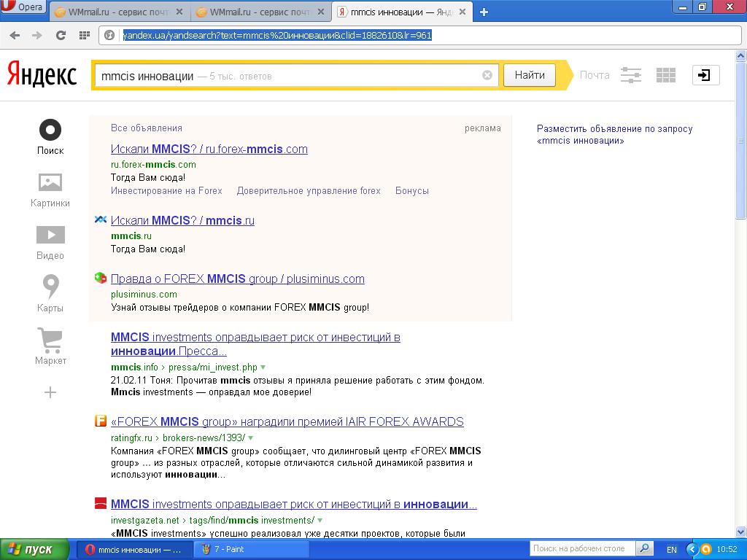The image size is (747, 560).
Task: Open ad link Искали MMCIS? / mmcis.ru
Action: click(x=182, y=220)
